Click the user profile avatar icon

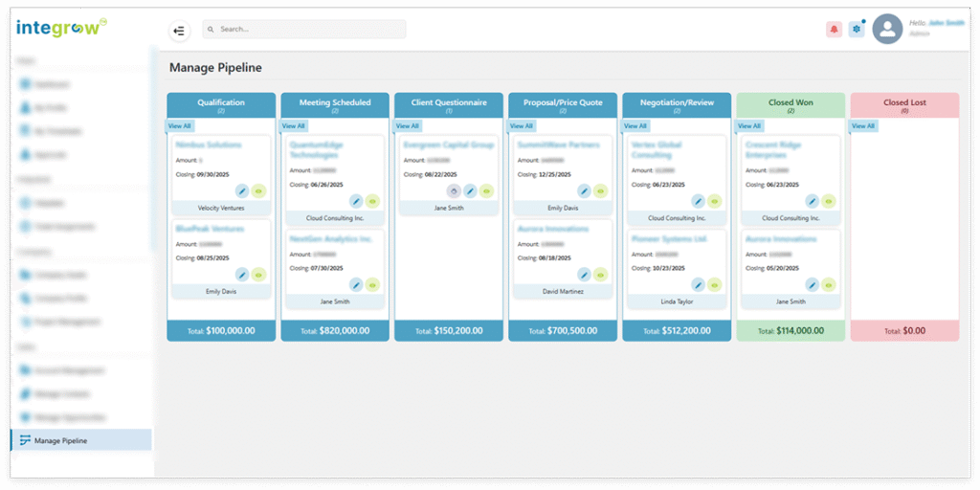tap(887, 30)
